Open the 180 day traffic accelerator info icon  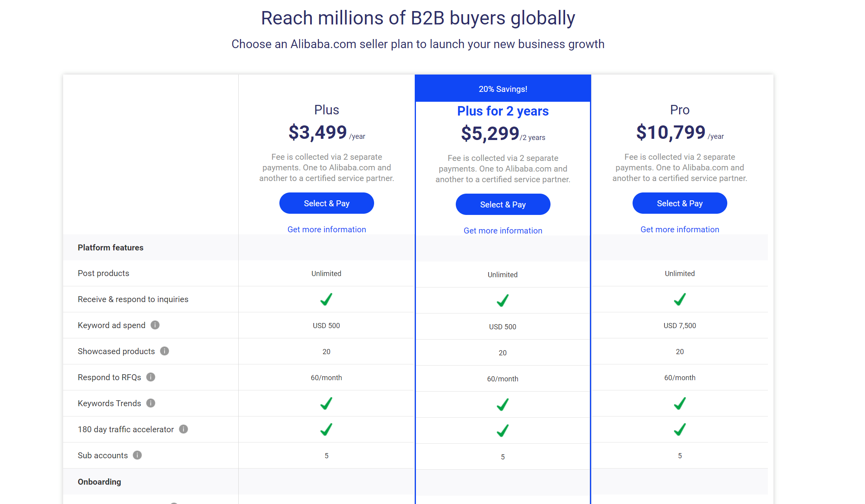pyautogui.click(x=183, y=429)
